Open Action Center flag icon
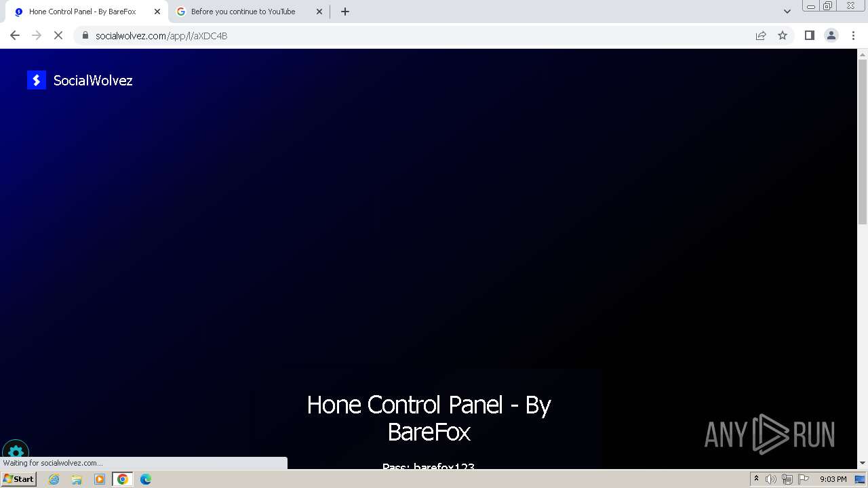This screenshot has height=488, width=868. 804,479
